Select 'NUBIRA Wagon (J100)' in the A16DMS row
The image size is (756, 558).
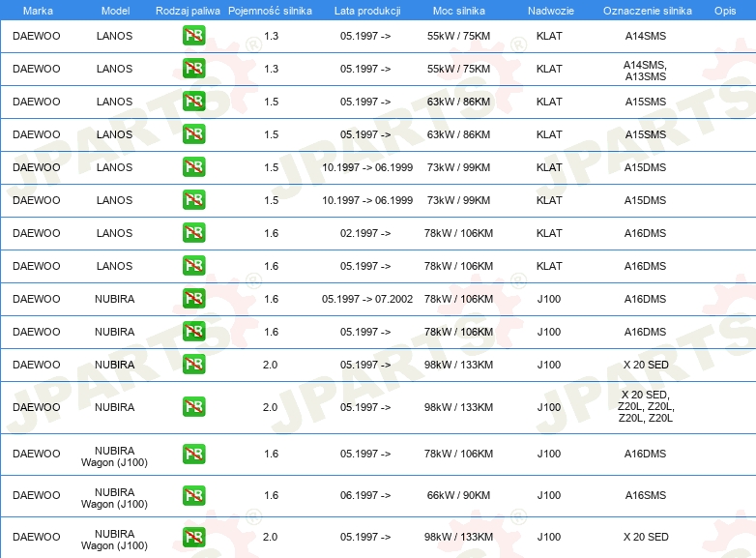[x=114, y=456]
